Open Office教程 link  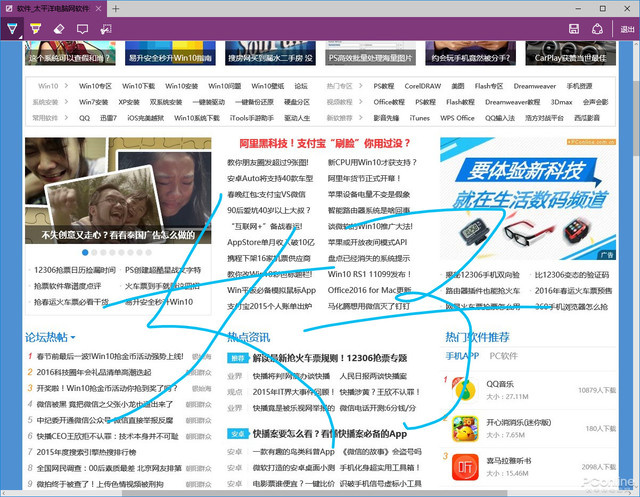point(389,102)
